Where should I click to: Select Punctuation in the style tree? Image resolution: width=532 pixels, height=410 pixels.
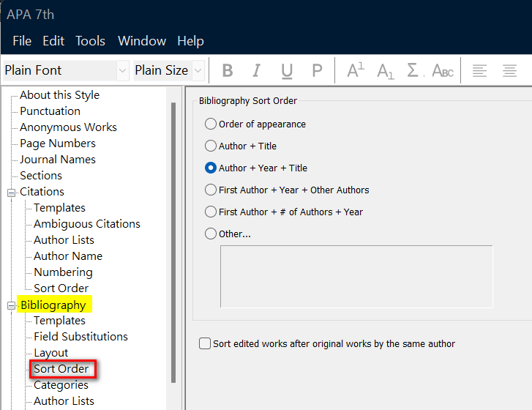pos(50,111)
